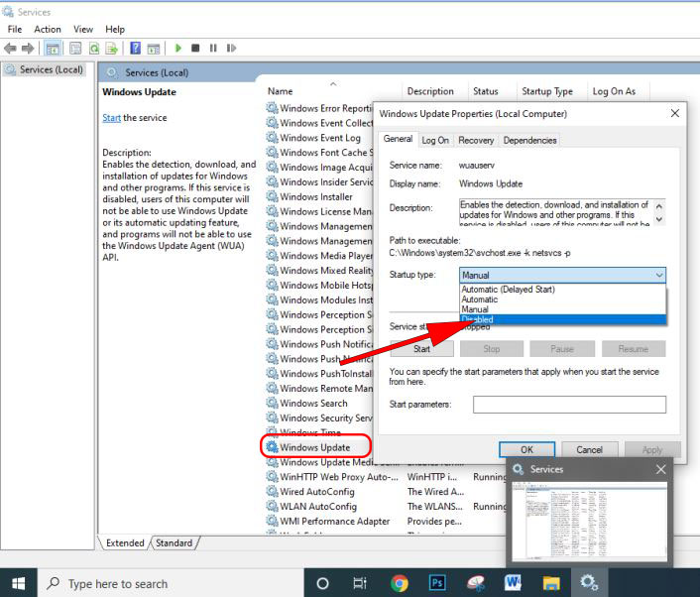Open the Action menu
The width and height of the screenshot is (700, 597).
tap(48, 30)
